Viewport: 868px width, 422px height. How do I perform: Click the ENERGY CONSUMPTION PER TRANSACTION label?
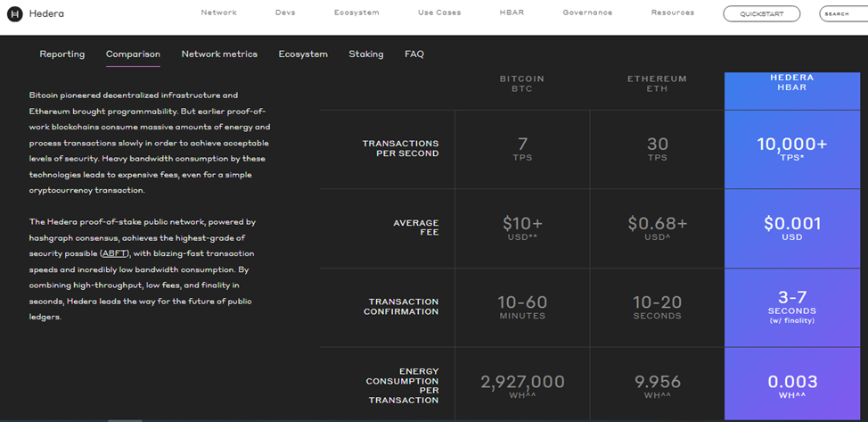tap(402, 385)
